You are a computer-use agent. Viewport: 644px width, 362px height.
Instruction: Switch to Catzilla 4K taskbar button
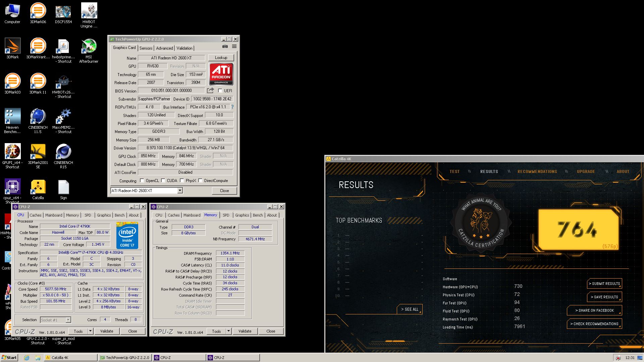71,358
